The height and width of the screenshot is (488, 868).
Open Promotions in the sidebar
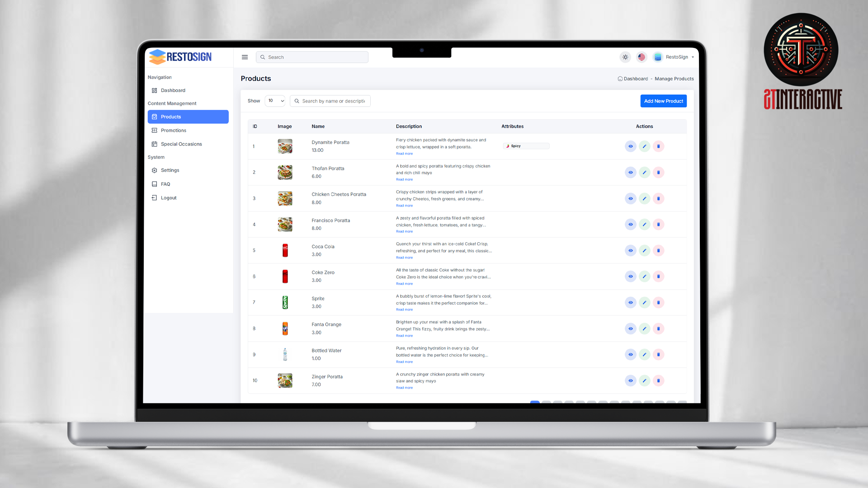[173, 130]
